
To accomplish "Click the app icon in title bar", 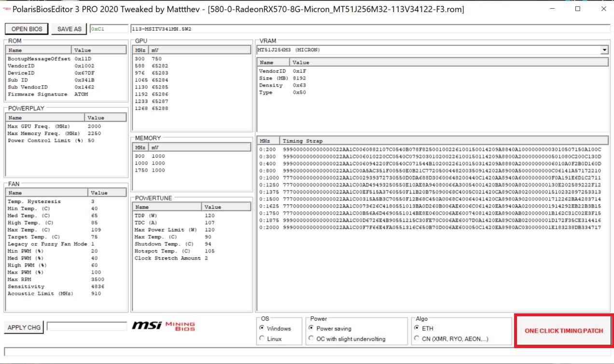I will click(x=6, y=9).
